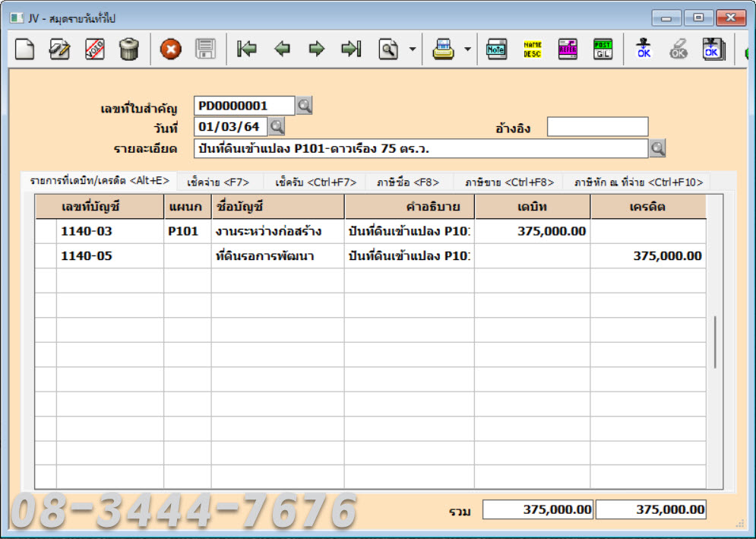Image resolution: width=756 pixels, height=539 pixels.
Task: Click the credit amount 375,000.00 in row 1140-05
Action: tap(648, 255)
